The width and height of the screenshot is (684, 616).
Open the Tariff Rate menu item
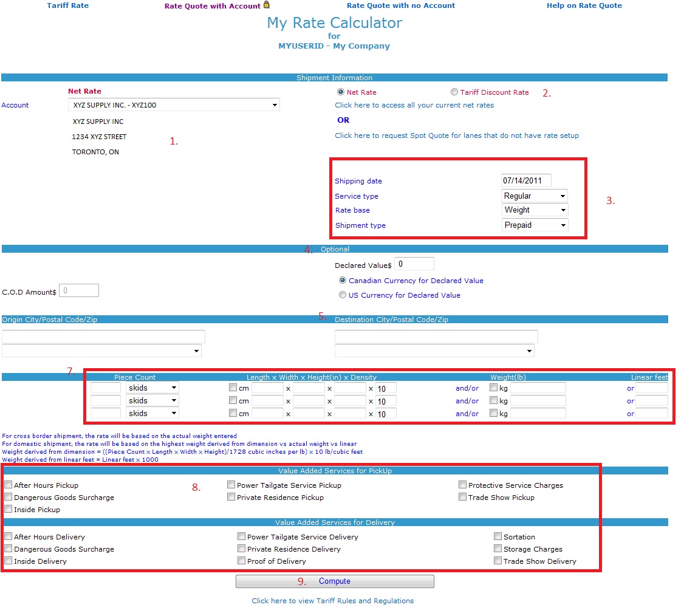coord(67,5)
